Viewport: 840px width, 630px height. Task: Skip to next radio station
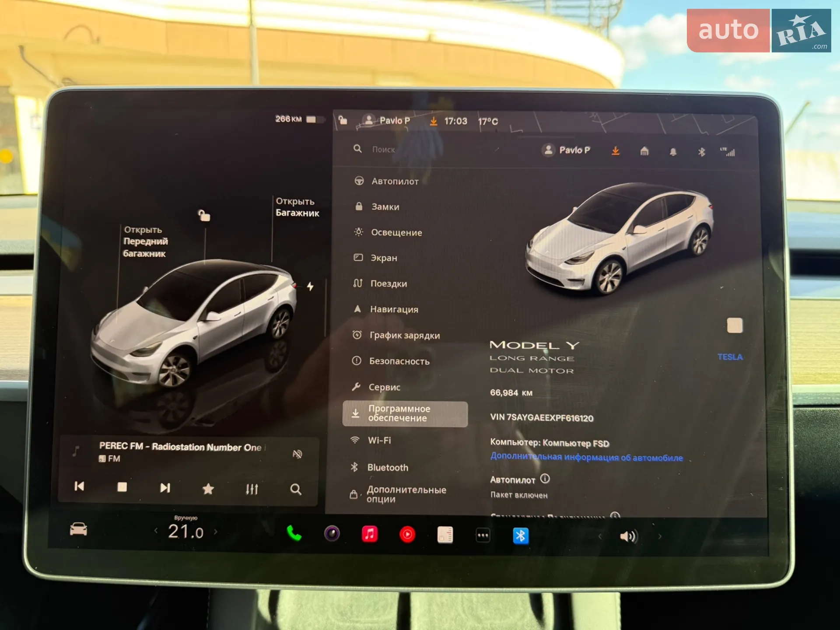(165, 488)
